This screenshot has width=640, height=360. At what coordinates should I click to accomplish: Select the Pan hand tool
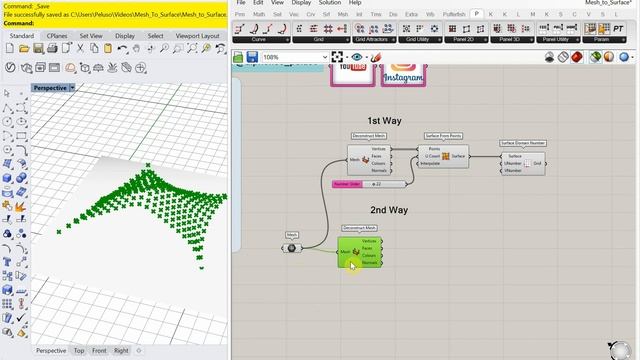(x=136, y=49)
